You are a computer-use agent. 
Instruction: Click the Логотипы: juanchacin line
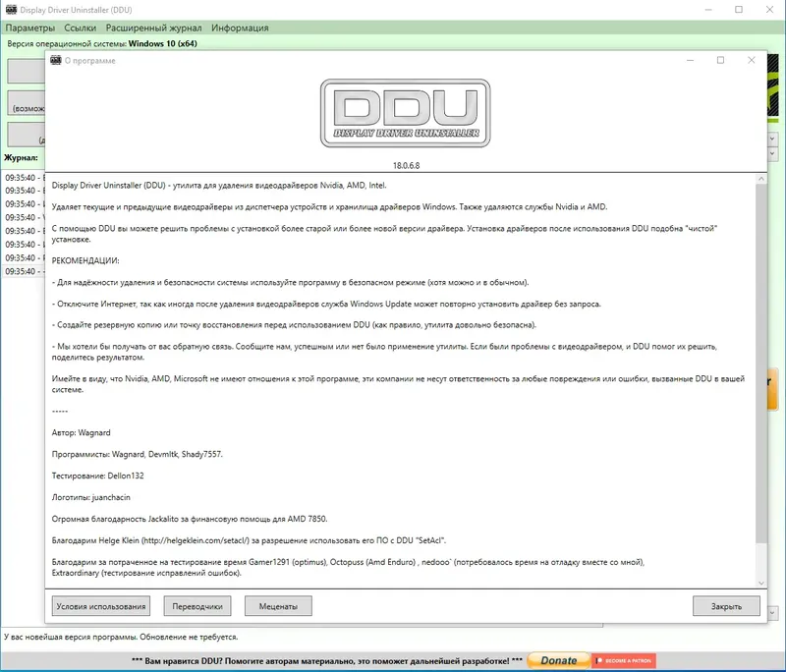click(90, 497)
